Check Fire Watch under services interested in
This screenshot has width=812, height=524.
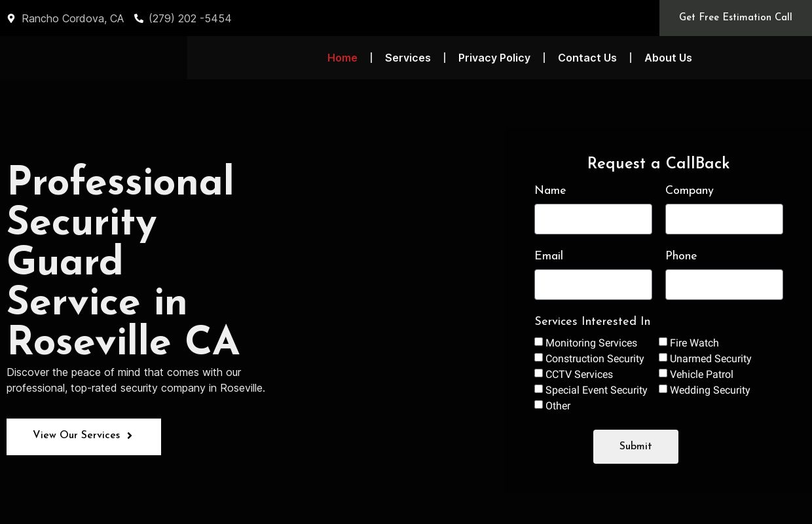click(x=663, y=341)
